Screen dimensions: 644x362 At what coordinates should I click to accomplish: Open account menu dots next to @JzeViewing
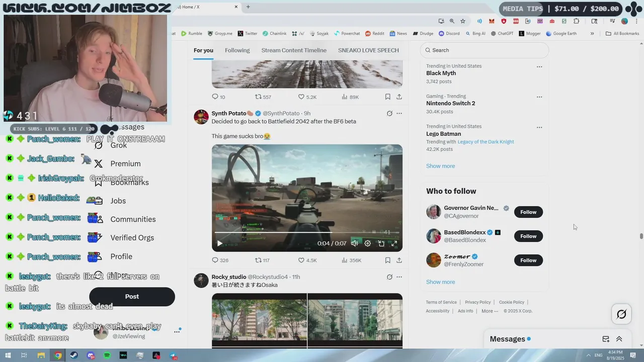click(177, 331)
